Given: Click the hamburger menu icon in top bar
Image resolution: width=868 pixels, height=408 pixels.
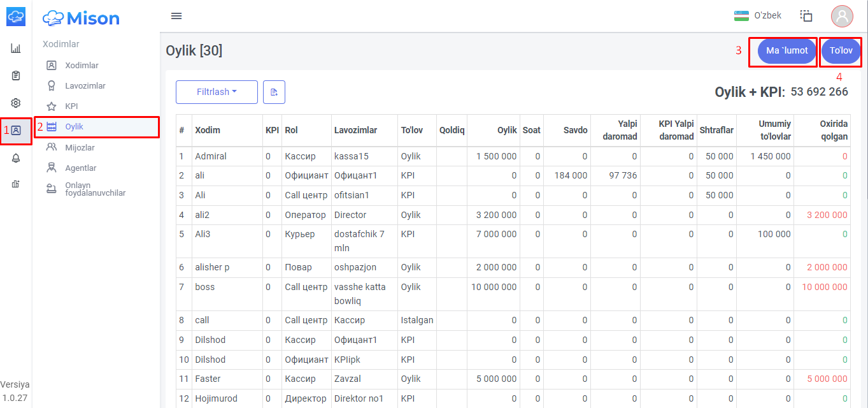Looking at the screenshot, I should (x=176, y=16).
